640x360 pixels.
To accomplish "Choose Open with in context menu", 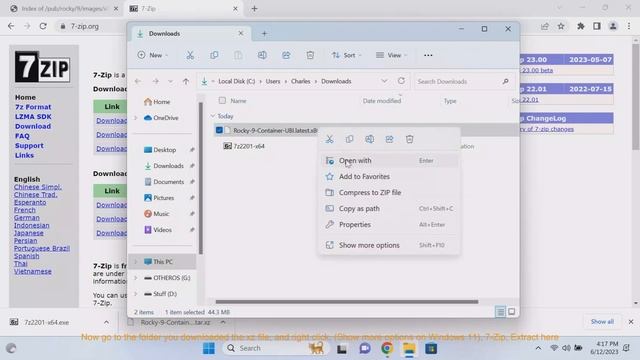I will [x=389, y=160].
